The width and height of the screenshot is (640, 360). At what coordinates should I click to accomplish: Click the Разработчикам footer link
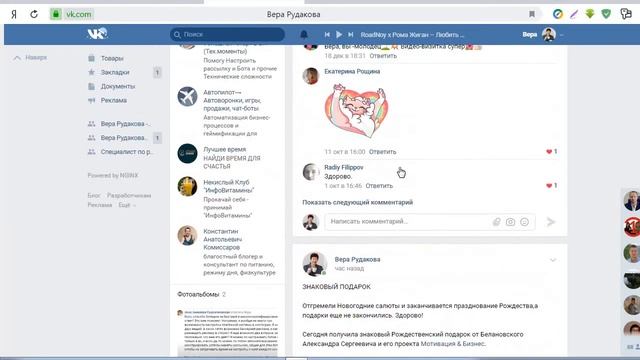coord(129,196)
